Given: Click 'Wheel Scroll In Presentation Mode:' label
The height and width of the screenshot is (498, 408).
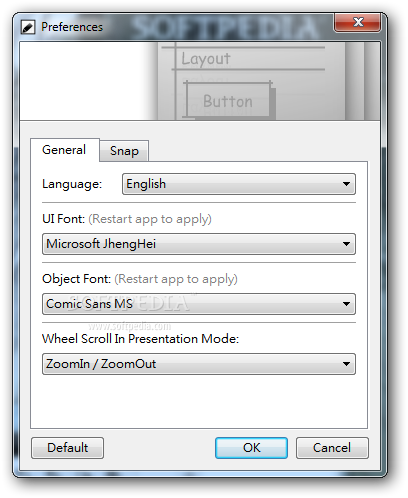Looking at the screenshot, I should [x=140, y=339].
